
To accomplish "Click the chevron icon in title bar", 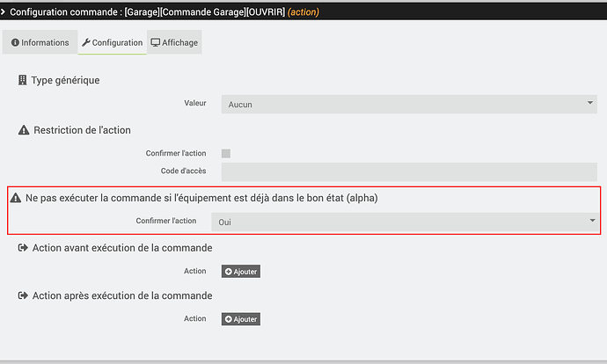I will pos(3,12).
